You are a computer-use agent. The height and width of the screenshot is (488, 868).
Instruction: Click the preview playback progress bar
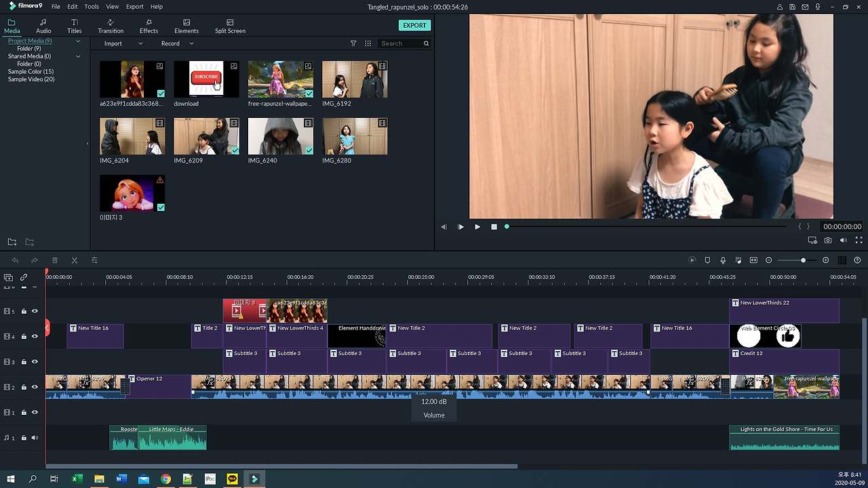(646, 226)
